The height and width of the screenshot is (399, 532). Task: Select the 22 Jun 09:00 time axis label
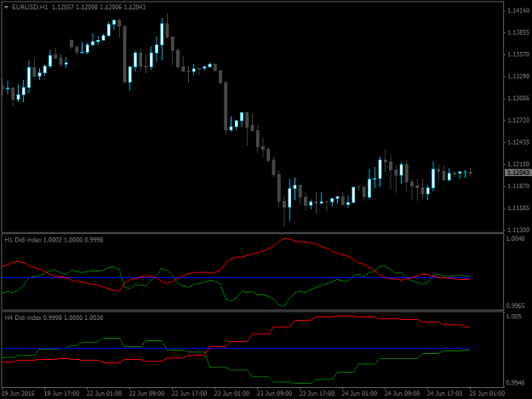(146, 394)
